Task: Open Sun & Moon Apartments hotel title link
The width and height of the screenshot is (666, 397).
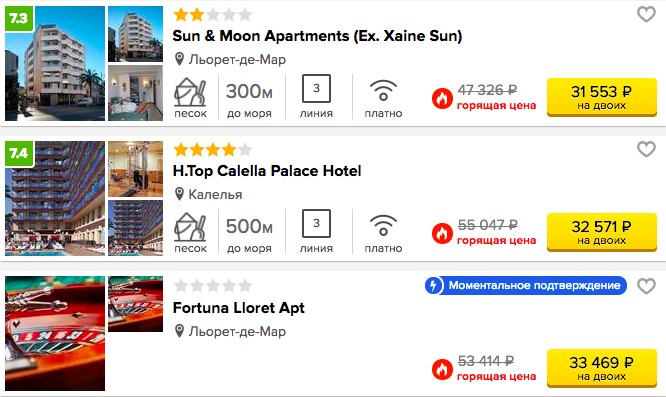Action: [x=317, y=36]
